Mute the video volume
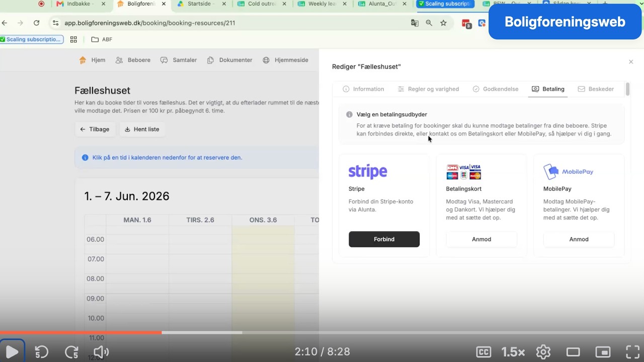644x362 pixels. (x=101, y=352)
